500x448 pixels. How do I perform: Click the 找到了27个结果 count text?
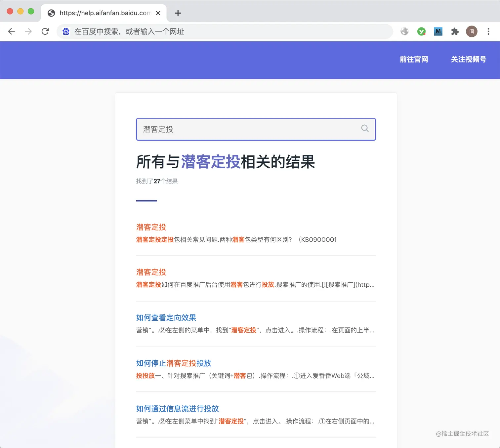click(157, 181)
